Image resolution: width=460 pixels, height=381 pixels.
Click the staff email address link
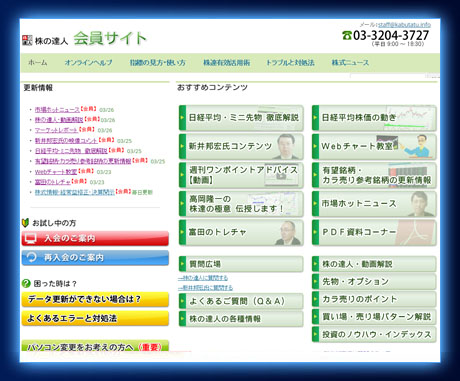[x=404, y=25]
